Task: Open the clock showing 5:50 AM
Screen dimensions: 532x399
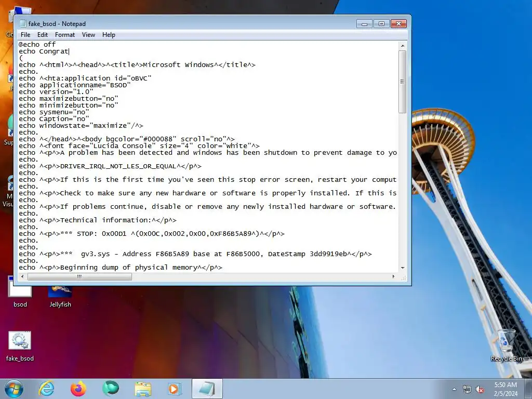Action: pyautogui.click(x=506, y=389)
